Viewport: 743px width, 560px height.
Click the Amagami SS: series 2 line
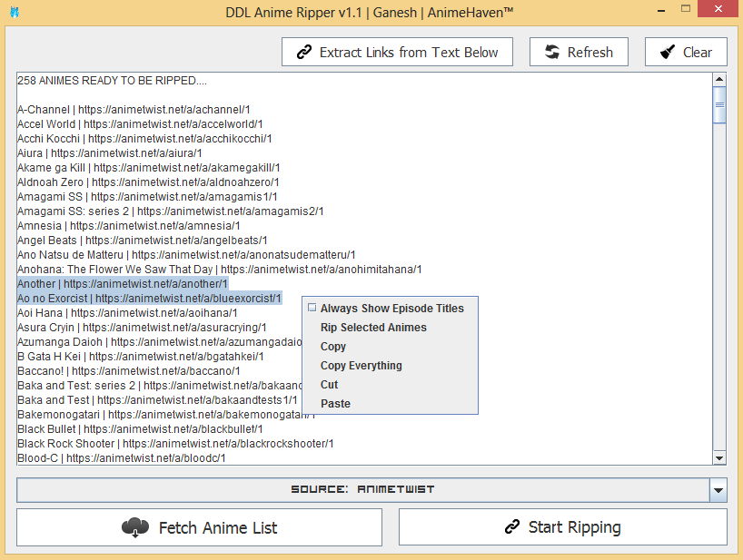click(171, 211)
